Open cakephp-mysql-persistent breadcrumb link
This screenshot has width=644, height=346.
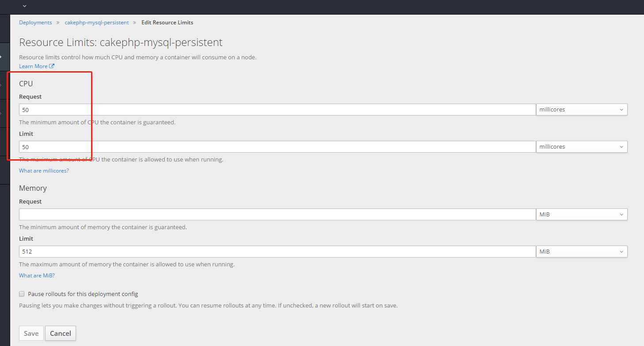click(96, 23)
